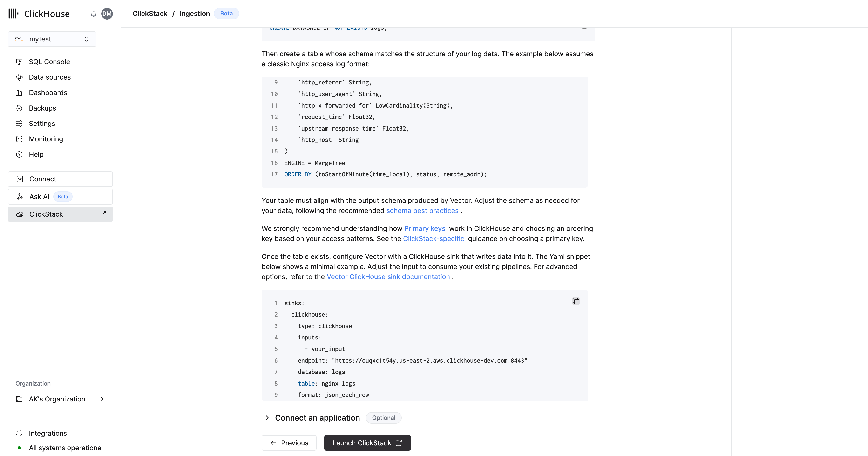
Task: Expand the Connect an application section
Action: click(267, 418)
